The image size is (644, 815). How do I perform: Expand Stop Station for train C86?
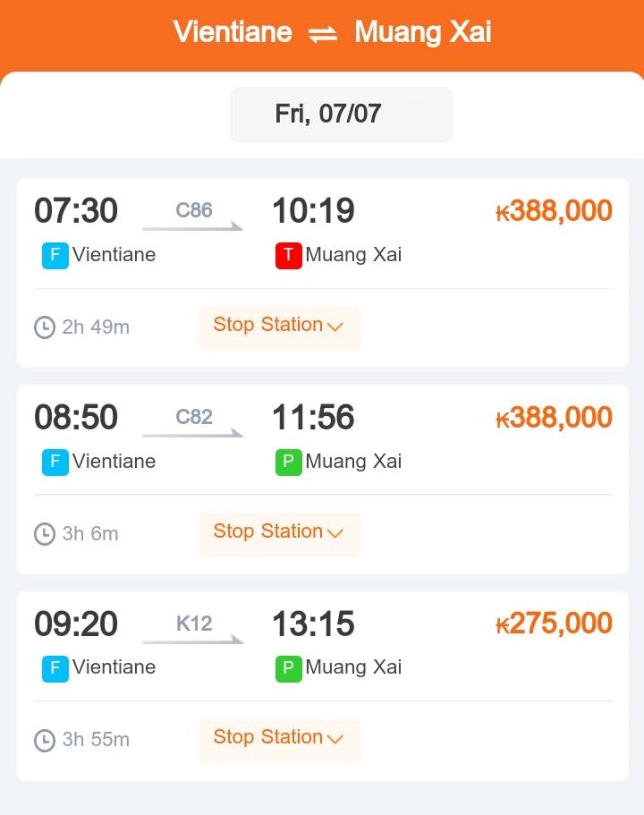(x=279, y=327)
